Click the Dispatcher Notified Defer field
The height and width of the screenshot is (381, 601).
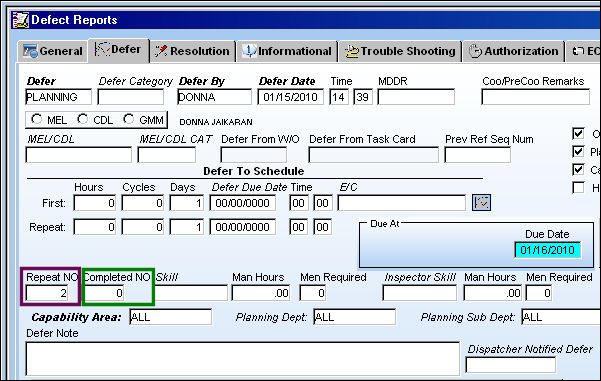tap(511, 365)
